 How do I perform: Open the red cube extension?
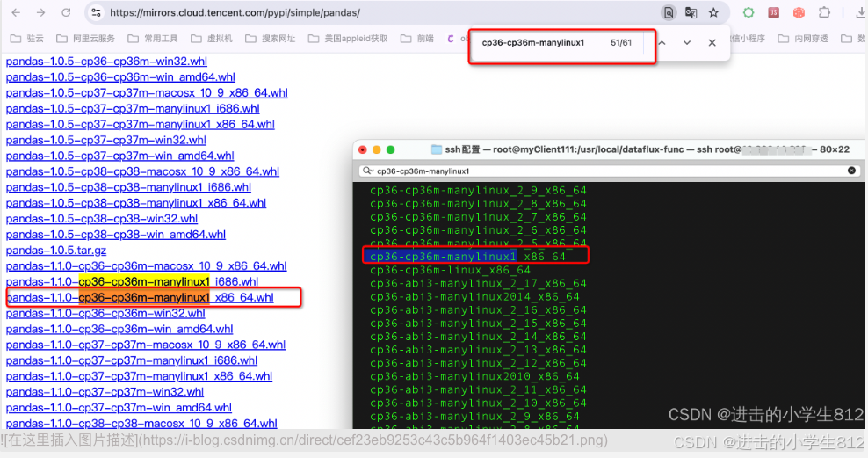point(799,12)
